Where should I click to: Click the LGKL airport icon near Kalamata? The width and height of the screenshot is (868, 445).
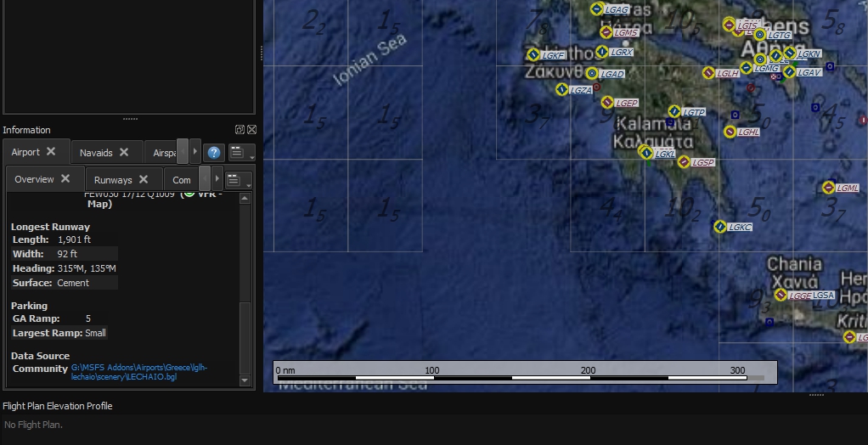click(646, 153)
